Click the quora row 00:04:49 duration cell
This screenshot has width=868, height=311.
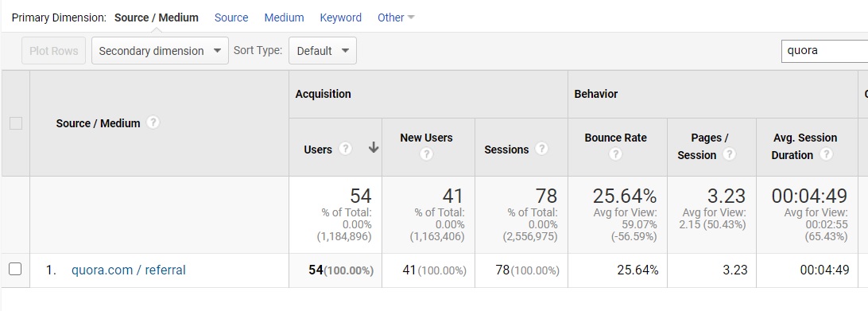[825, 270]
